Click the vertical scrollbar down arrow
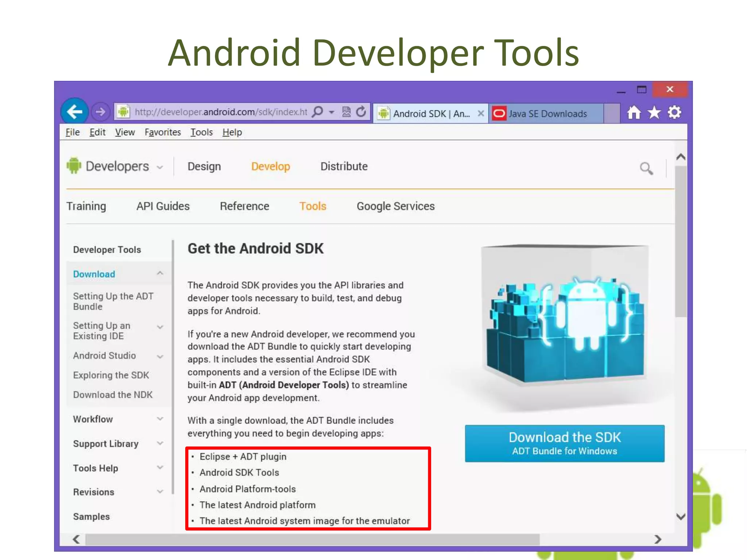 681,517
